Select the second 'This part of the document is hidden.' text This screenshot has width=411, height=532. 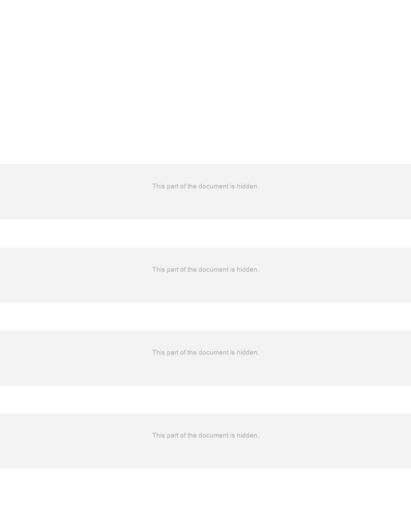tap(205, 270)
